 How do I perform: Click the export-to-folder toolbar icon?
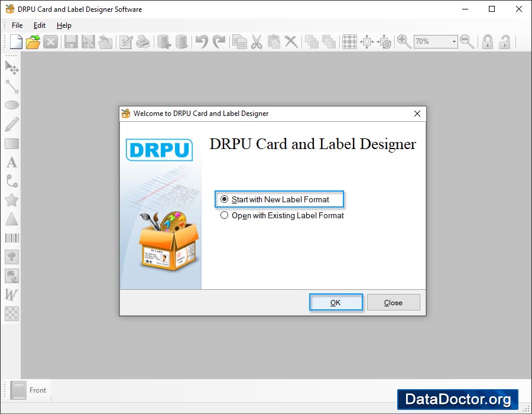point(105,42)
